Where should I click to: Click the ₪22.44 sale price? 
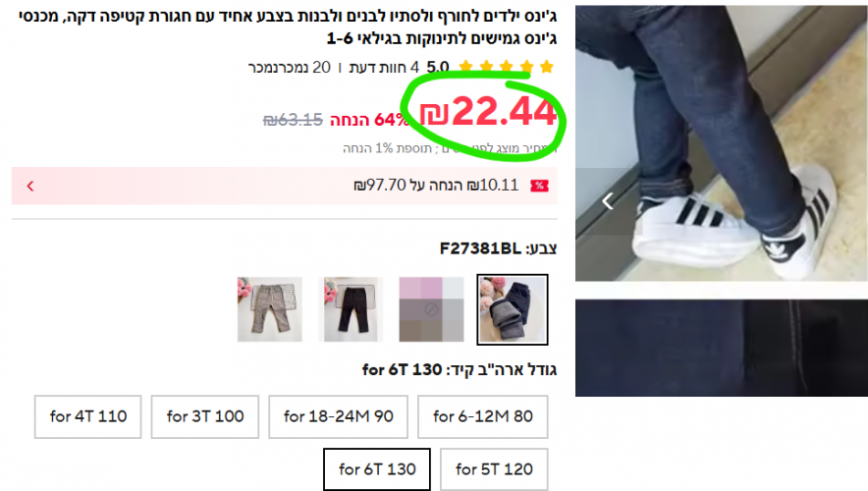488,112
